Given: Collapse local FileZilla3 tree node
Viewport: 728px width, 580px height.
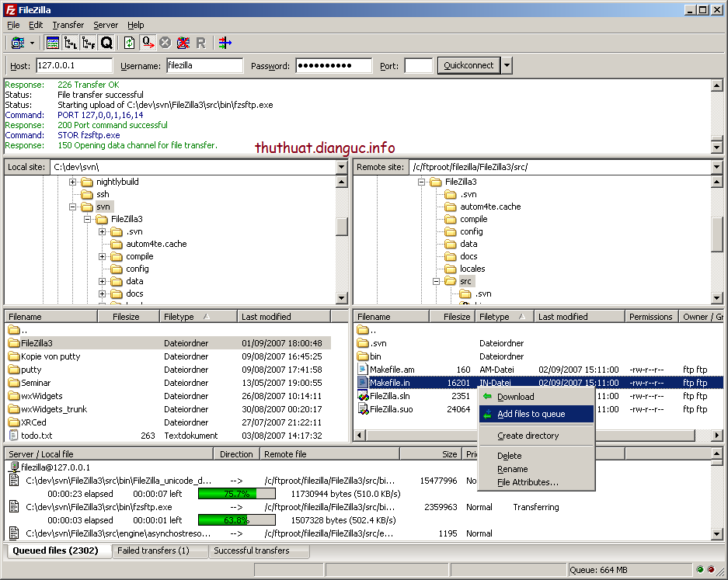Looking at the screenshot, I should coord(87,219).
